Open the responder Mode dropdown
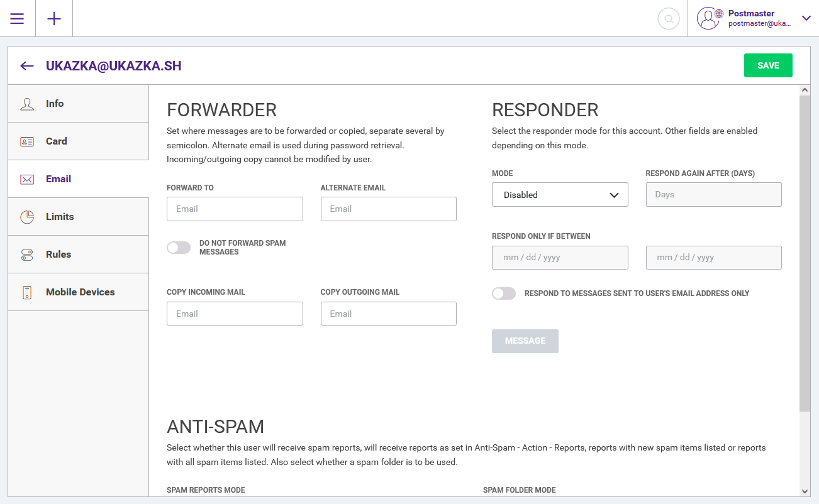Screen dimensions: 819x504 [560, 195]
